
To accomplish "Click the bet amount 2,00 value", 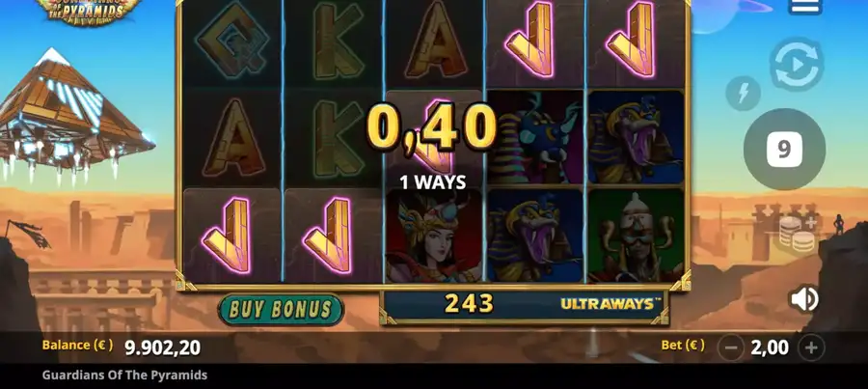I will point(770,347).
